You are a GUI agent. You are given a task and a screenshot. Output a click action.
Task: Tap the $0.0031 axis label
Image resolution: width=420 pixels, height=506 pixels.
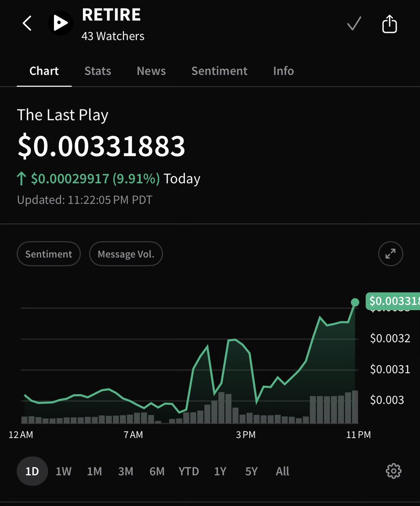(x=390, y=369)
